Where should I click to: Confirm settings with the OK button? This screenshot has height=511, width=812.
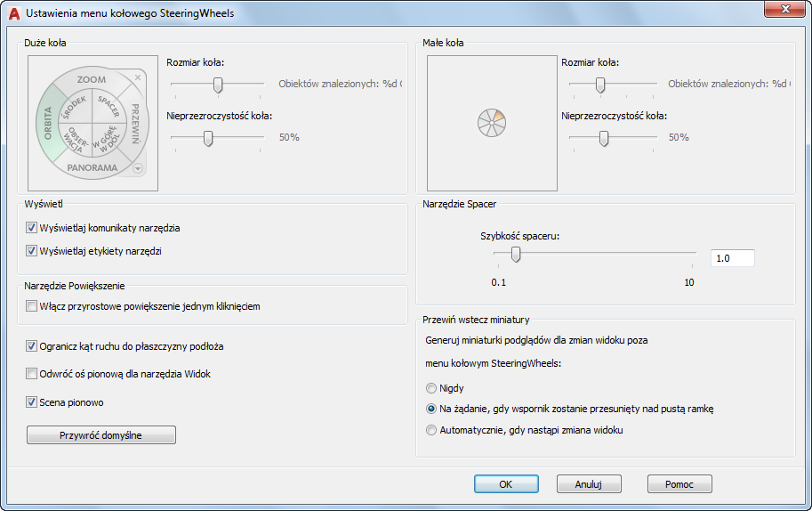506,484
